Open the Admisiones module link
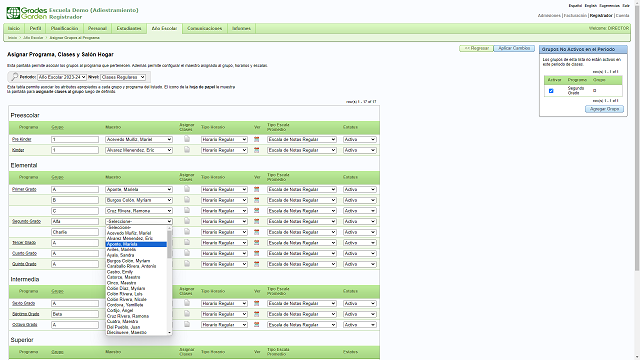This screenshot has width=640, height=360. (549, 16)
